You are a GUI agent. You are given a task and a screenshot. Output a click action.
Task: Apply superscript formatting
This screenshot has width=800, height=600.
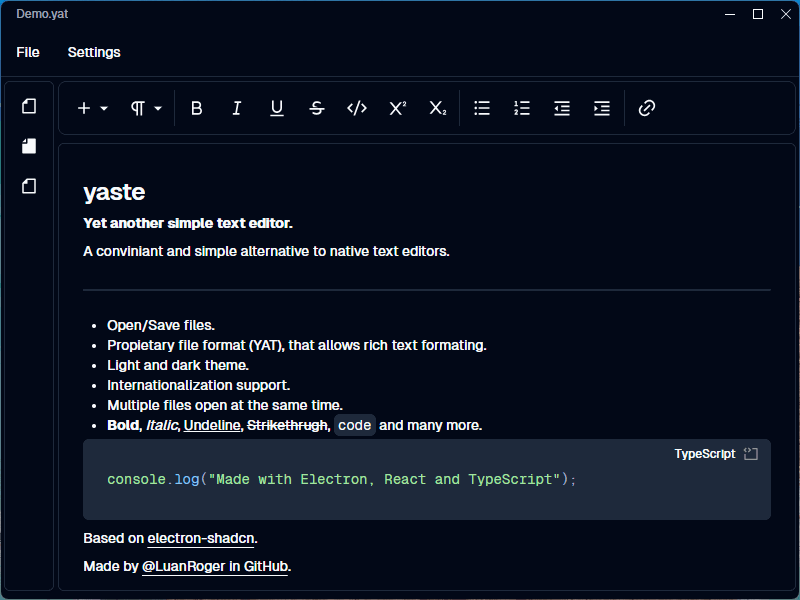(397, 108)
